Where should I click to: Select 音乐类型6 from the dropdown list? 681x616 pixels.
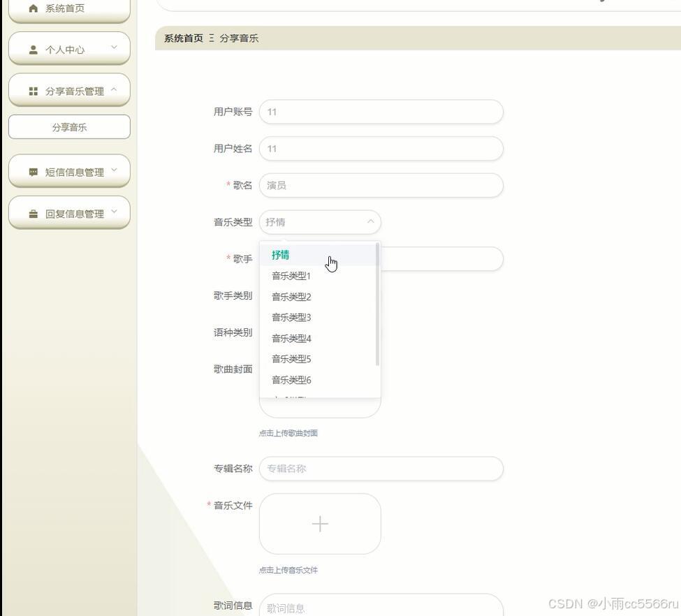click(318, 380)
